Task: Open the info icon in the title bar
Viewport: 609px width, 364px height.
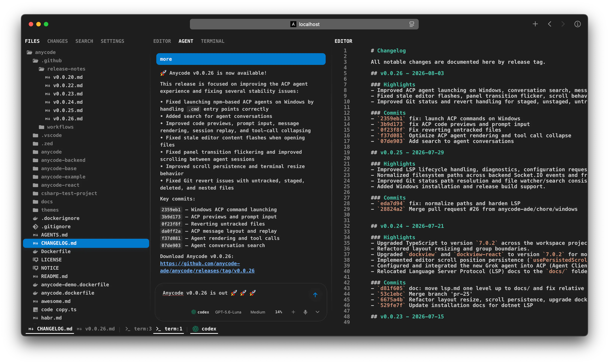Action: tap(577, 24)
